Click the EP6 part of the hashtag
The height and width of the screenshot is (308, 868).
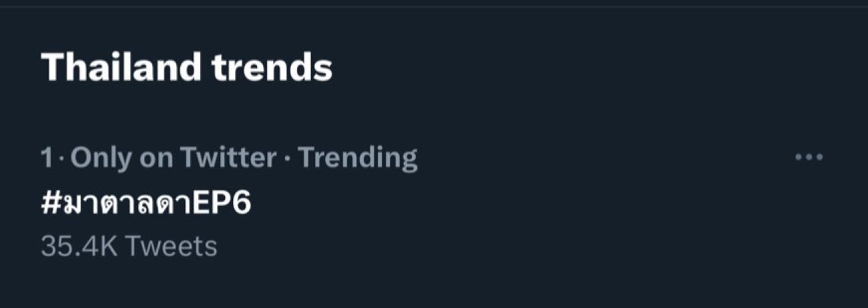point(221,204)
